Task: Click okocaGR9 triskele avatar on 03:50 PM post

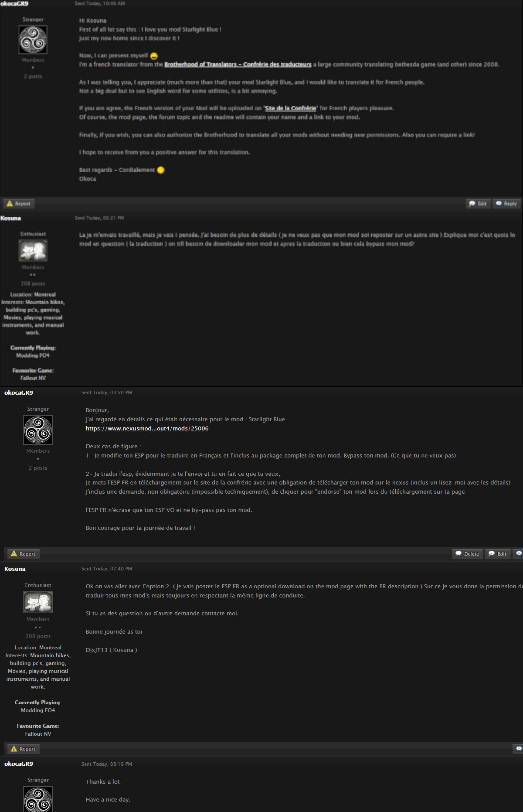Action: [38, 430]
